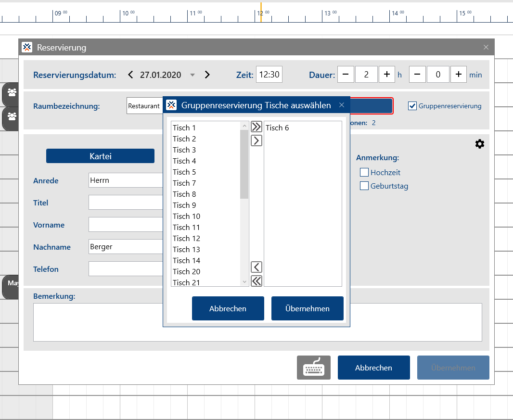Open the reservation date picker dropdown
Viewport: 513px width, 420px height.
point(192,75)
